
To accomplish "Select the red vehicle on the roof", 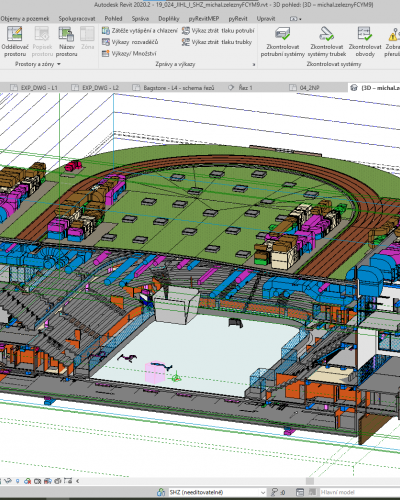I will pos(73,165).
